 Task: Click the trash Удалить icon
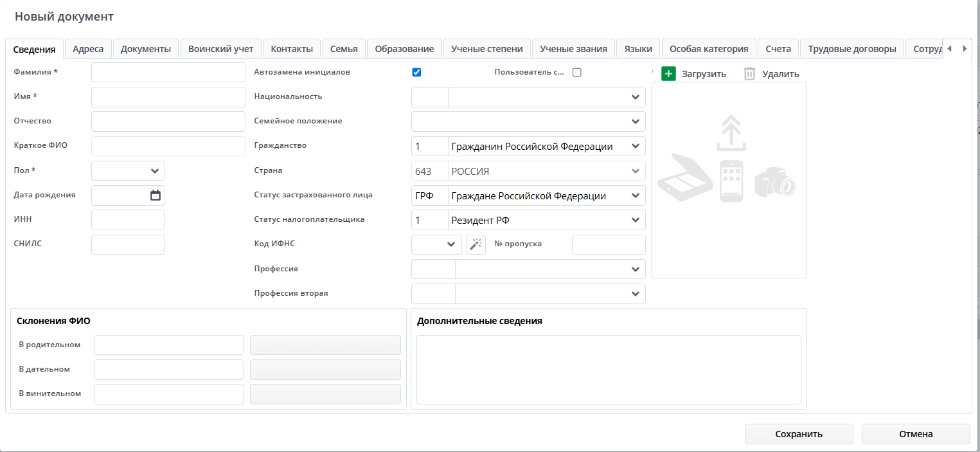(749, 73)
